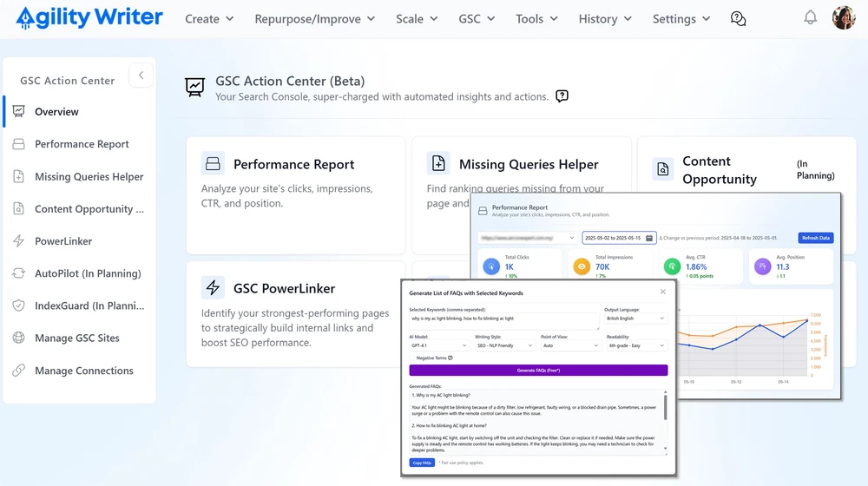This screenshot has height=486, width=868.
Task: Click the IndexGuard shield icon
Action: click(x=18, y=305)
